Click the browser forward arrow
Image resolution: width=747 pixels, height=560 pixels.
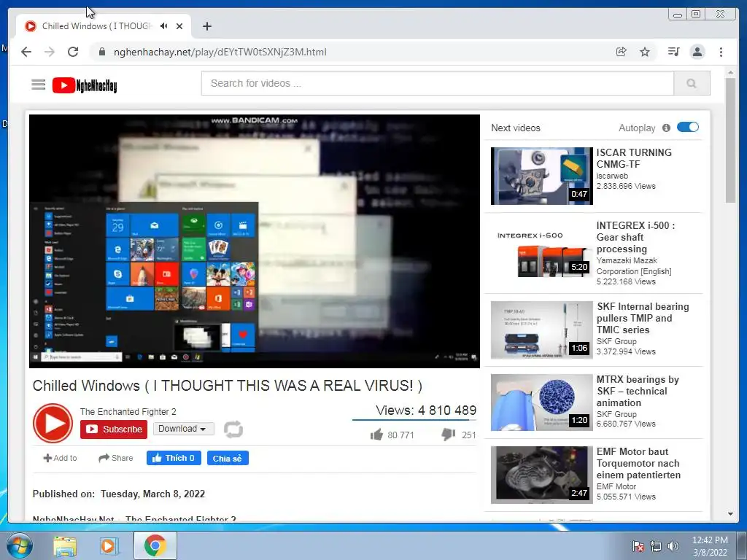[x=50, y=52]
